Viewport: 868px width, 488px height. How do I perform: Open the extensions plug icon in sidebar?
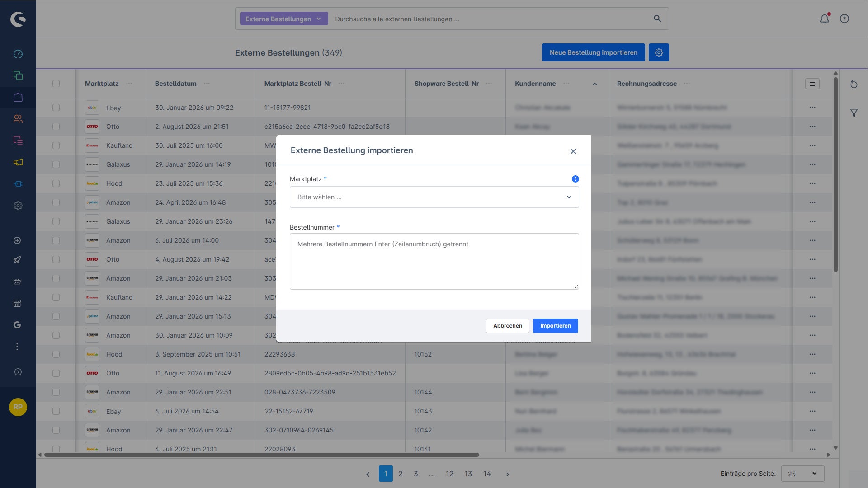tap(18, 184)
